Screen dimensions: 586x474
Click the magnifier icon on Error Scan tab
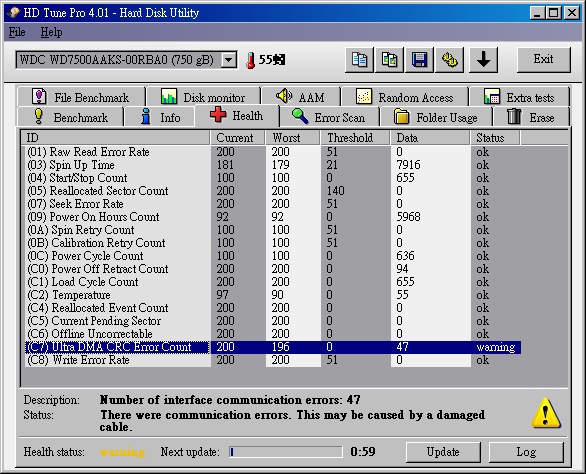tap(300, 116)
